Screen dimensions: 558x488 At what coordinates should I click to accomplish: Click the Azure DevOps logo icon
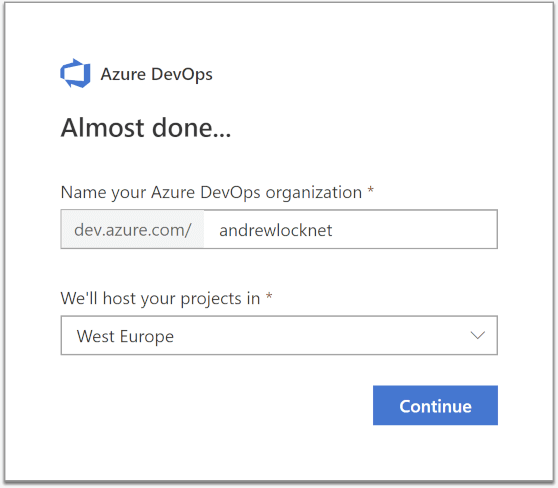click(75, 73)
